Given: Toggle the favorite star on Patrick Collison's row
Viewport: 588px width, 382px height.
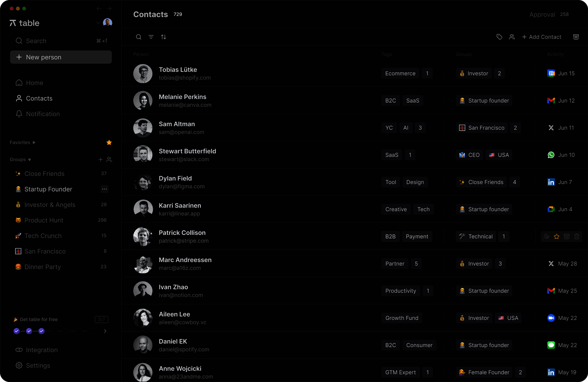Looking at the screenshot, I should [x=556, y=237].
